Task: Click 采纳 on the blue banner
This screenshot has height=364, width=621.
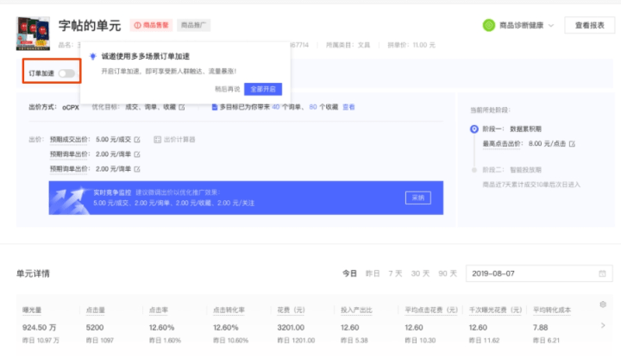Action: click(417, 198)
